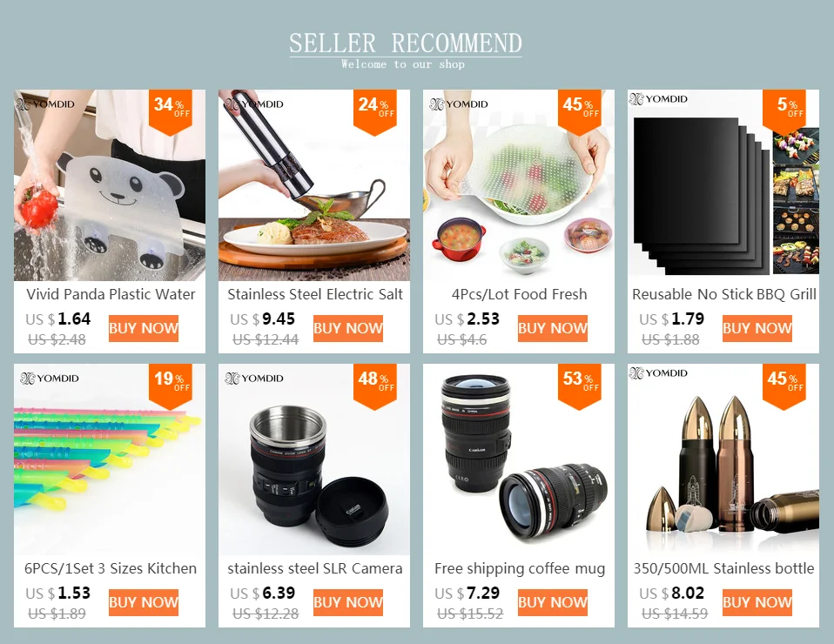
Task: Open the stainless steel SLR Camera title link
Action: (x=315, y=569)
